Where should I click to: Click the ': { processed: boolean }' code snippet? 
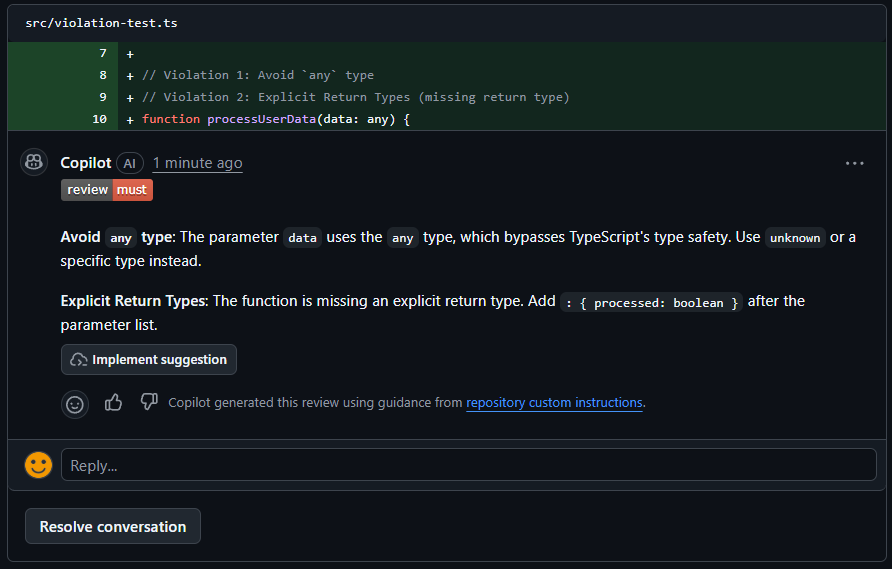[651, 303]
